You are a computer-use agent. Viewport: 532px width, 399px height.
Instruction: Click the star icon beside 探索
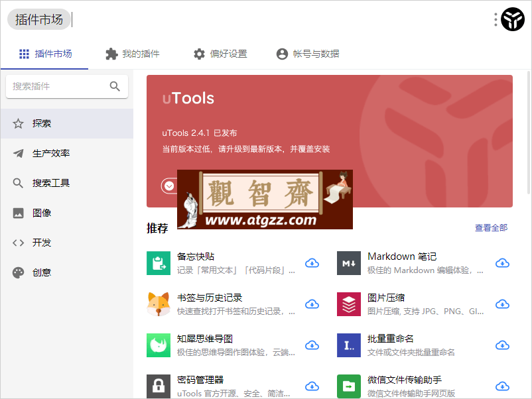coord(19,123)
